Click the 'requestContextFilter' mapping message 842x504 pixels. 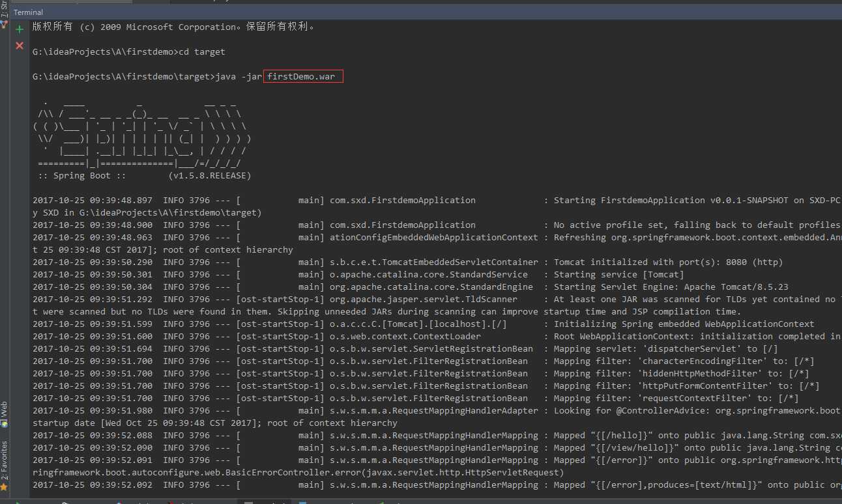pos(676,399)
